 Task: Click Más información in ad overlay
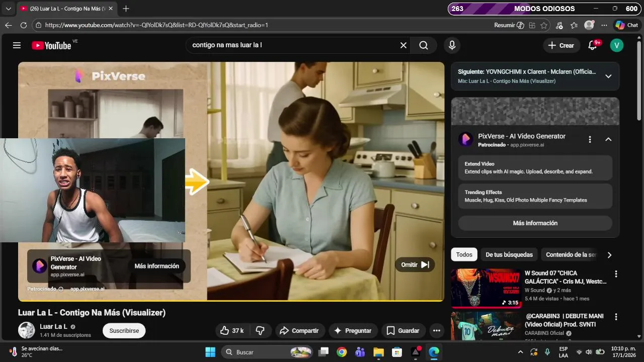pos(156,266)
